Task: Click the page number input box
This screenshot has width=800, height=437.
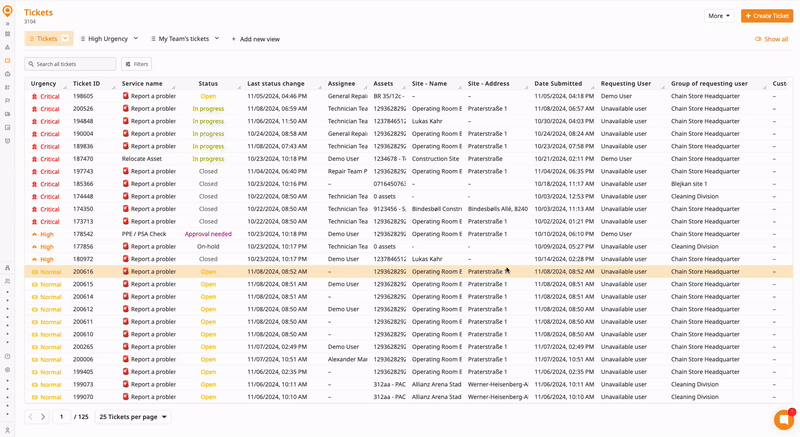Action: pos(62,417)
